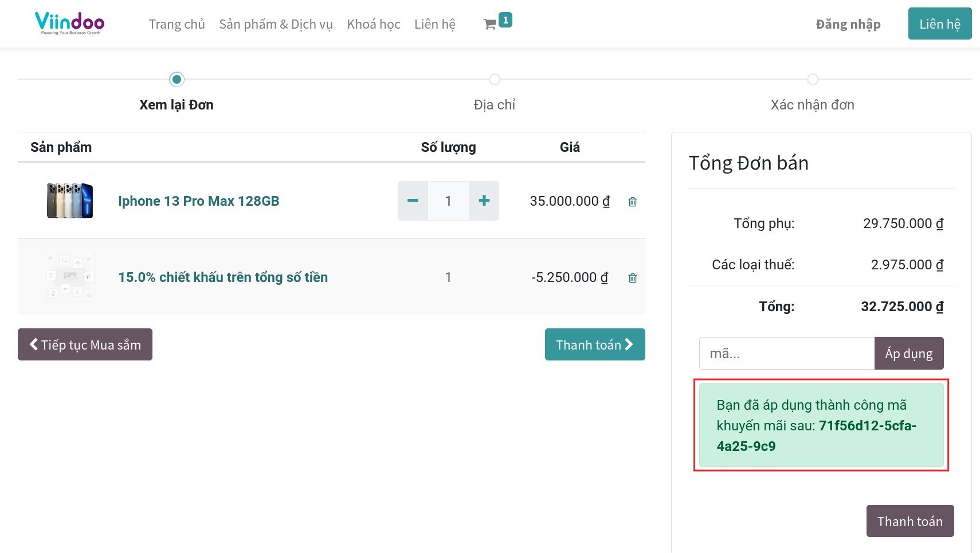Decrease iPhone quantity with minus button
Image resolution: width=980 pixels, height=553 pixels.
413,201
